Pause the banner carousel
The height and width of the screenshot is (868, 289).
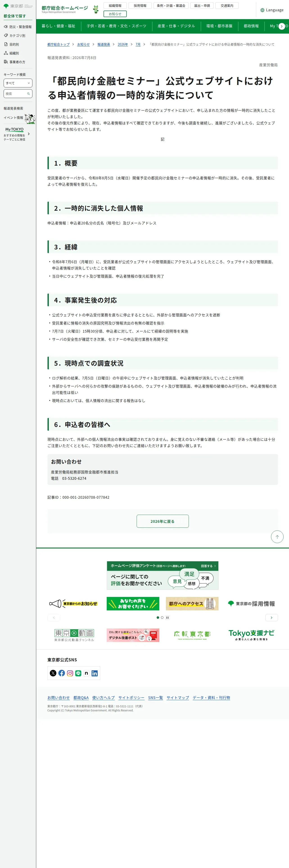click(x=167, y=617)
